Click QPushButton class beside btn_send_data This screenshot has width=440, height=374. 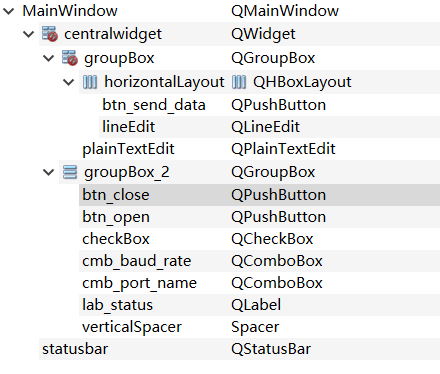[279, 105]
